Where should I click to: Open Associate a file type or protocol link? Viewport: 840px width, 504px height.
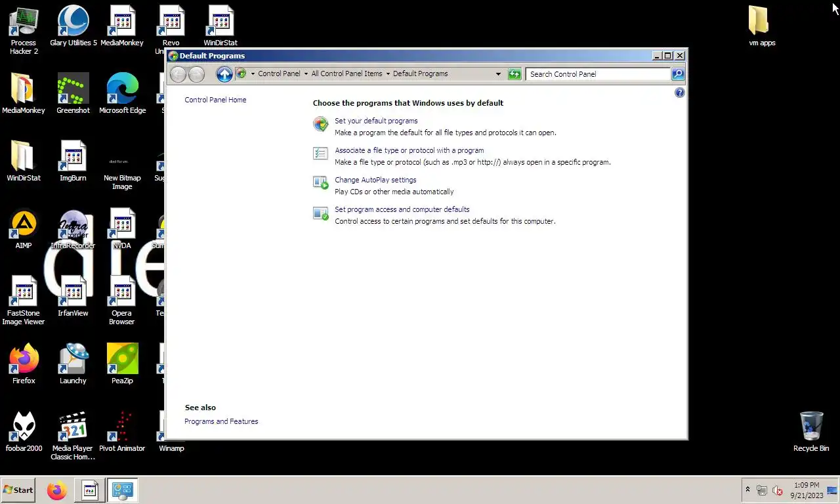[x=409, y=150]
